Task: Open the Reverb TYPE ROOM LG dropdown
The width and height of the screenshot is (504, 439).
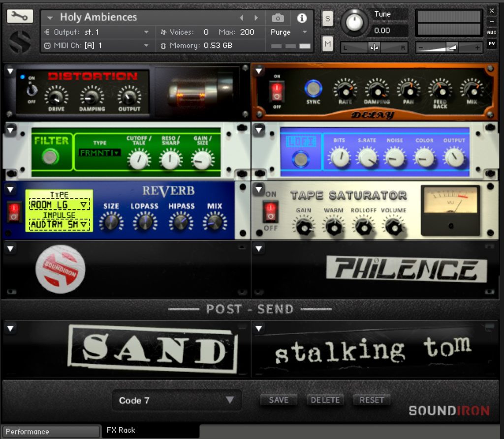Action: 59,204
